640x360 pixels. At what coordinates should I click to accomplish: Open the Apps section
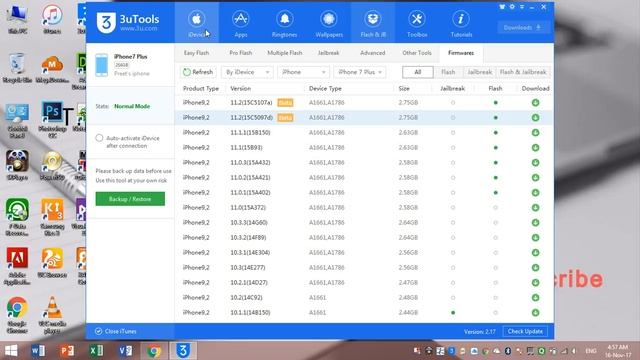tap(240, 23)
